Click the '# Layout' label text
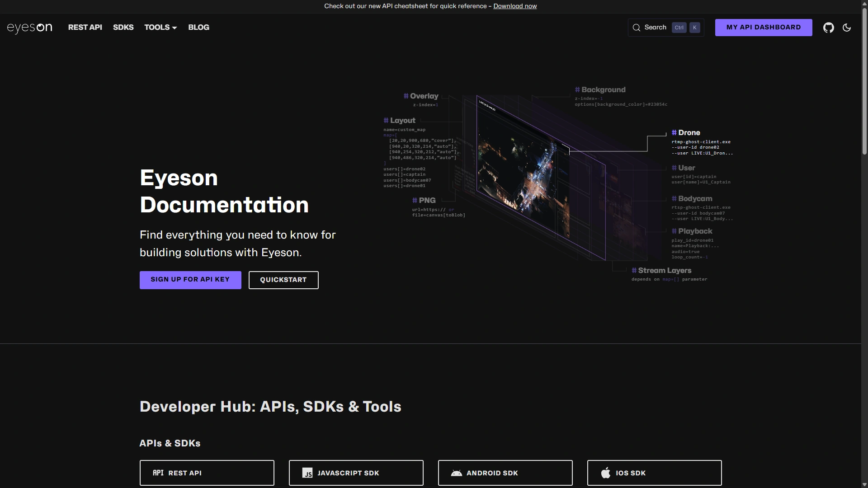Viewport: 868px width, 488px height. [399, 121]
